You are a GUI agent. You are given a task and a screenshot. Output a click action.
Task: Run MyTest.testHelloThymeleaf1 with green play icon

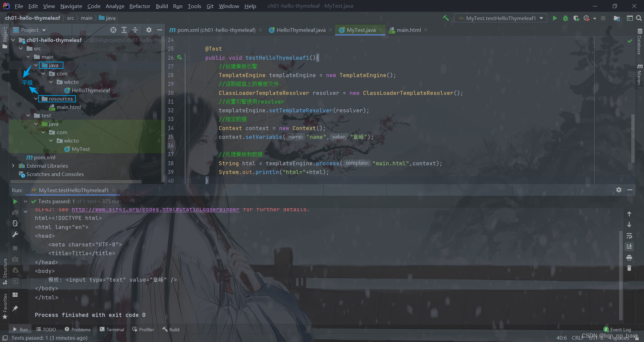(x=555, y=18)
